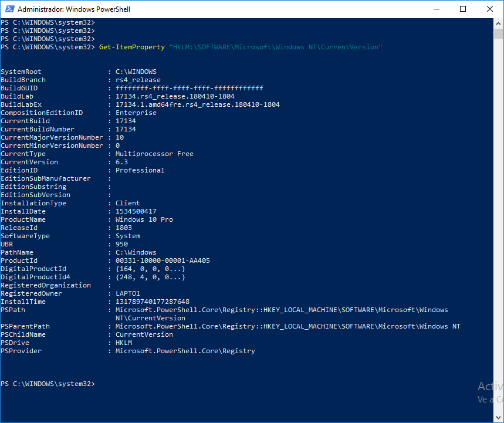The height and width of the screenshot is (423, 504).
Task: Click the ProductId value 00331-10000-00001-AA405
Action: [163, 260]
